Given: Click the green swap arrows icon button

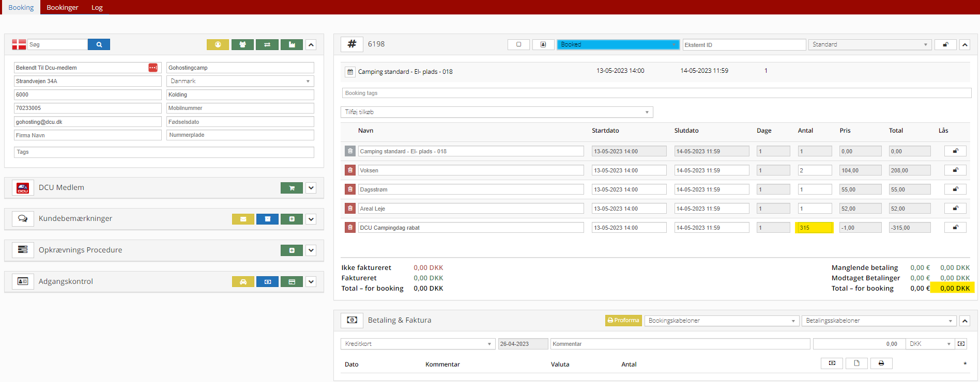Looking at the screenshot, I should 267,45.
